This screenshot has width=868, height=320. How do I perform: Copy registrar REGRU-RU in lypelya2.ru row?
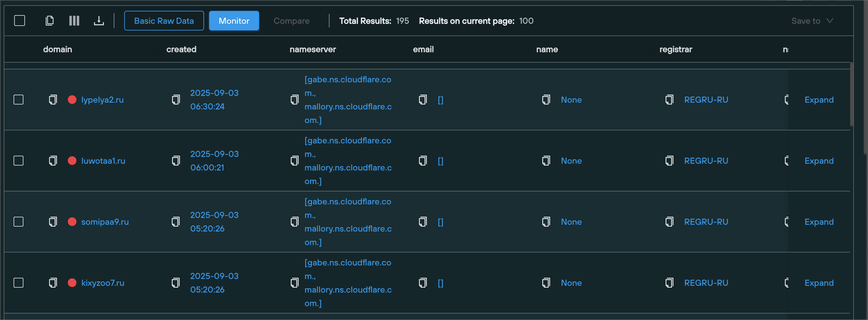670,100
